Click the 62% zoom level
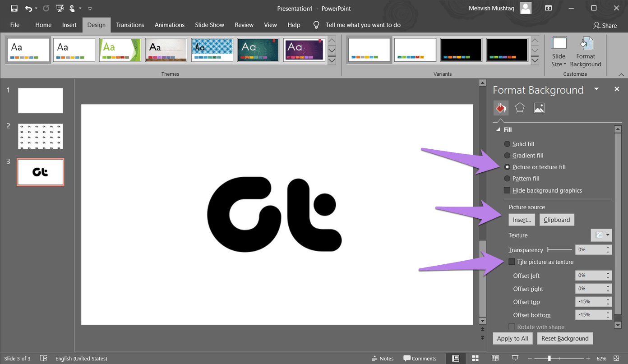 (601, 359)
